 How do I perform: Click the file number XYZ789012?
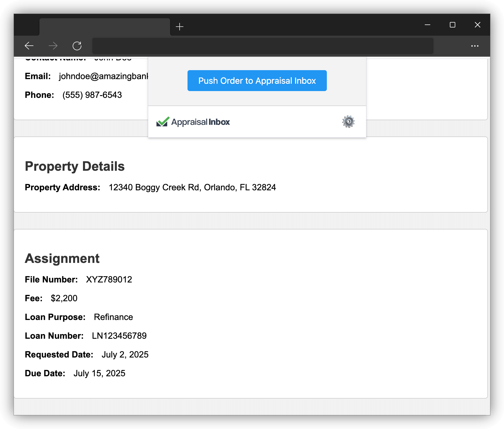[109, 279]
